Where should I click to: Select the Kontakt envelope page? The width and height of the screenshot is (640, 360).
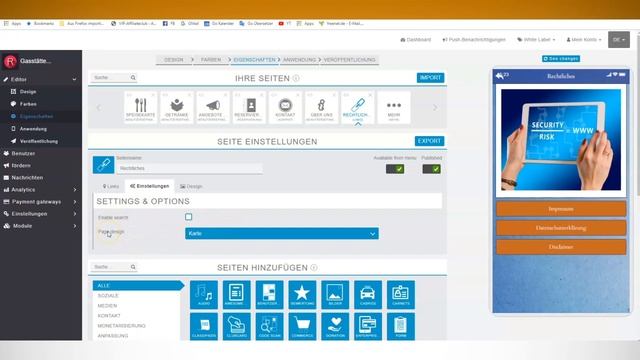tap(285, 107)
